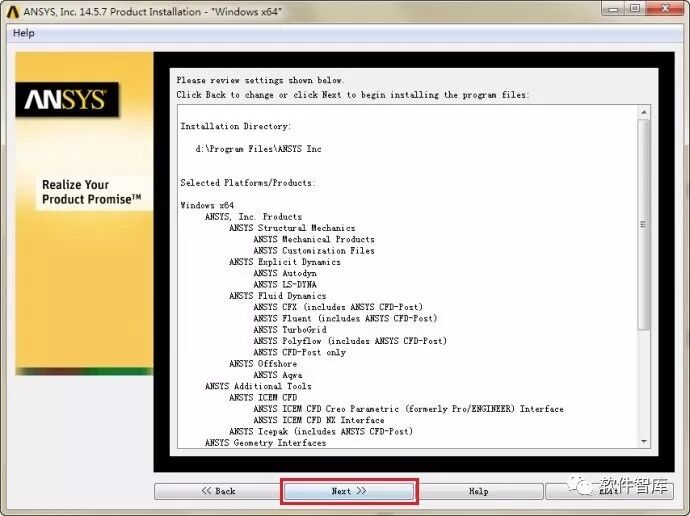Click 'ANSYS ICEM CFD NX Interface' line
Viewport: 690px width, 516px height.
coord(319,420)
